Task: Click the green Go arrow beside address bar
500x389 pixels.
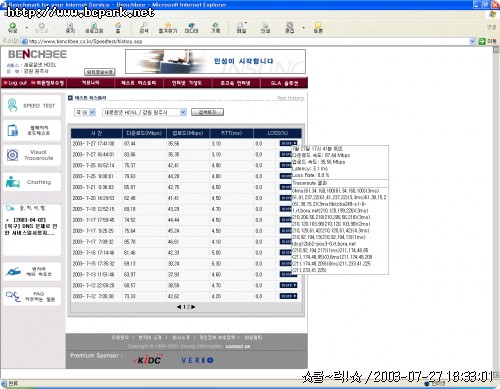Action: point(482,41)
